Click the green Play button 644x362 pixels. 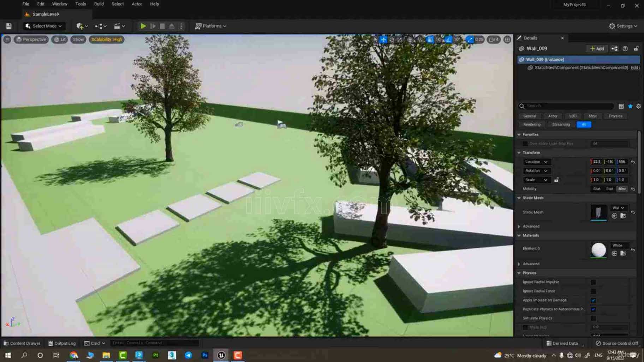[x=143, y=26]
